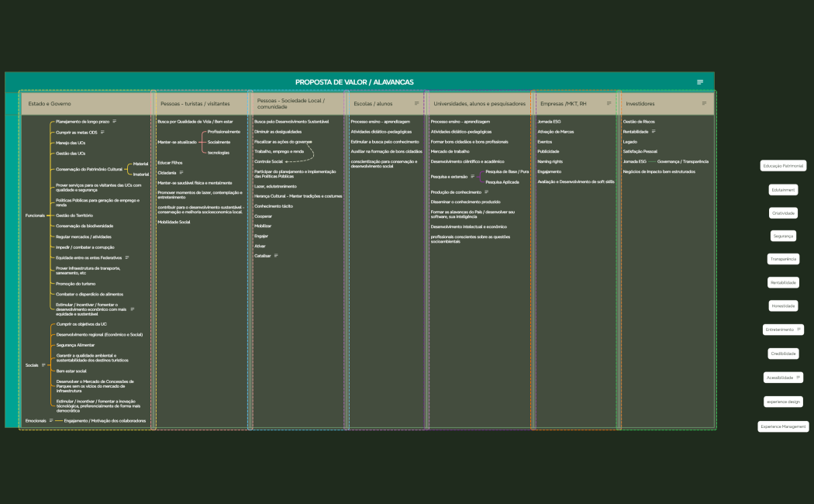
Task: Click the Emocionais branch node
Action: 36,420
